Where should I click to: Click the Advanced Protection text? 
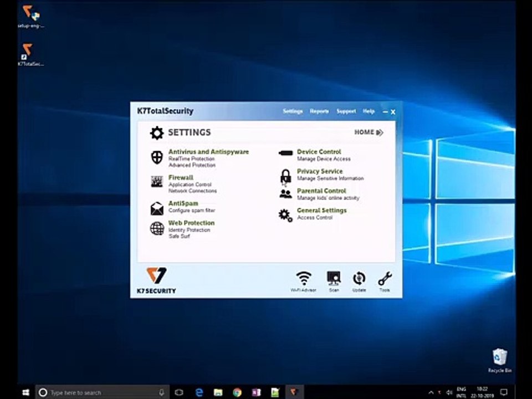tap(192, 165)
